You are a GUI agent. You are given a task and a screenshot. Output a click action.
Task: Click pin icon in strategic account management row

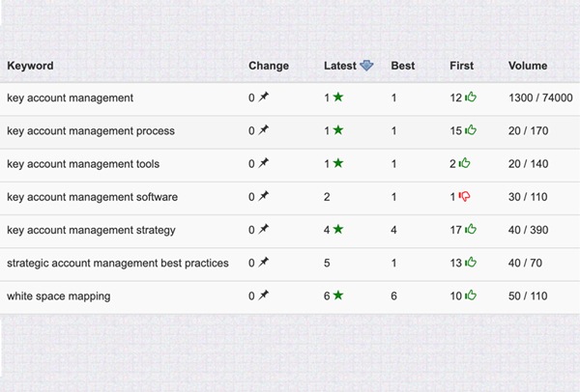click(x=263, y=262)
